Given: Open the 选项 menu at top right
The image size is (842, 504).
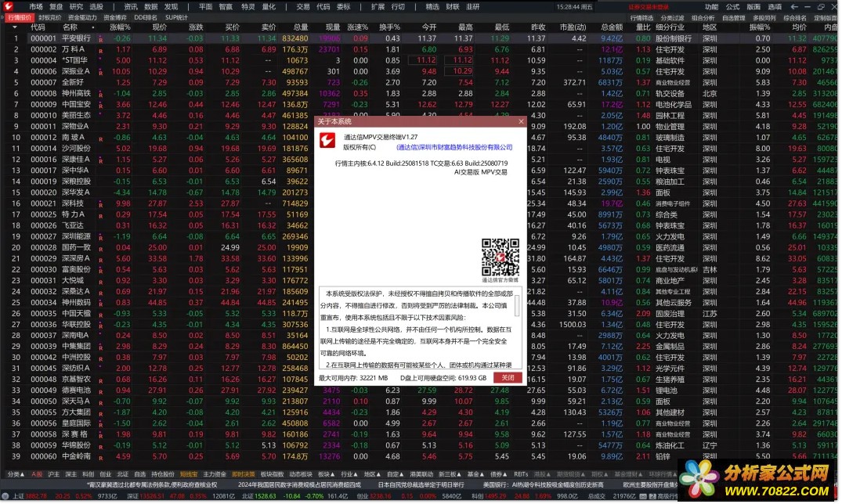Looking at the screenshot, I should (775, 7).
